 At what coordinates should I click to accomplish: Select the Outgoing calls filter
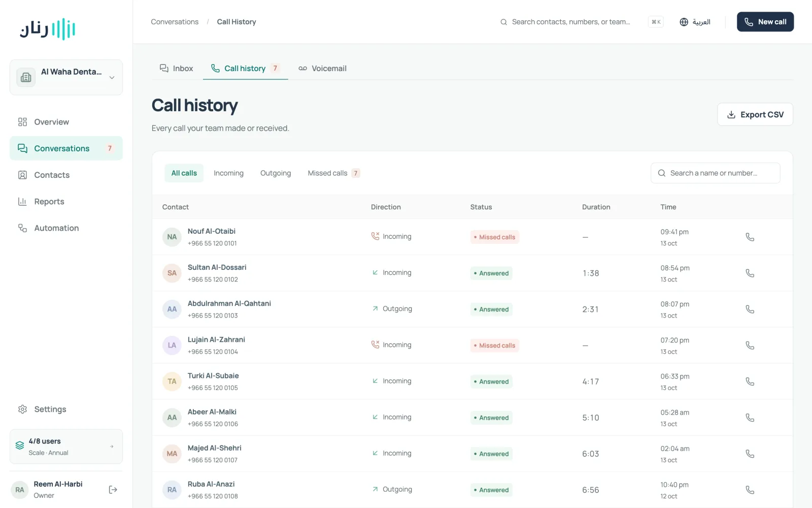pyautogui.click(x=276, y=173)
